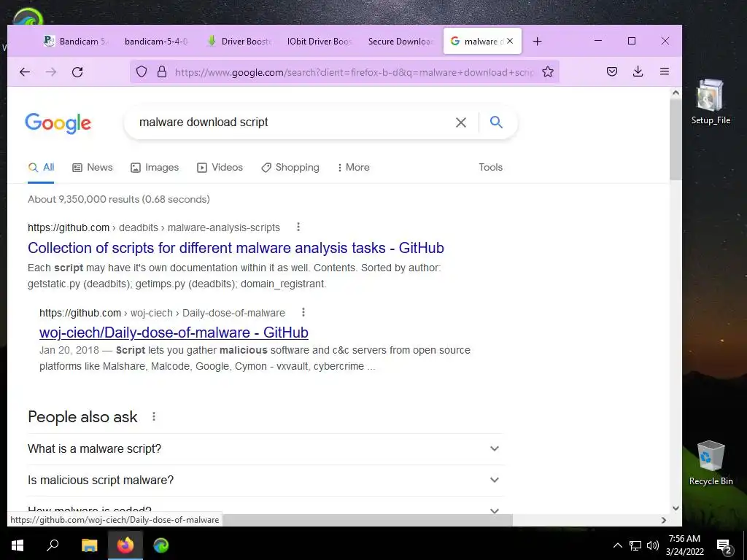The image size is (747, 560).
Task: Close the malware search tab
Action: pyautogui.click(x=510, y=41)
